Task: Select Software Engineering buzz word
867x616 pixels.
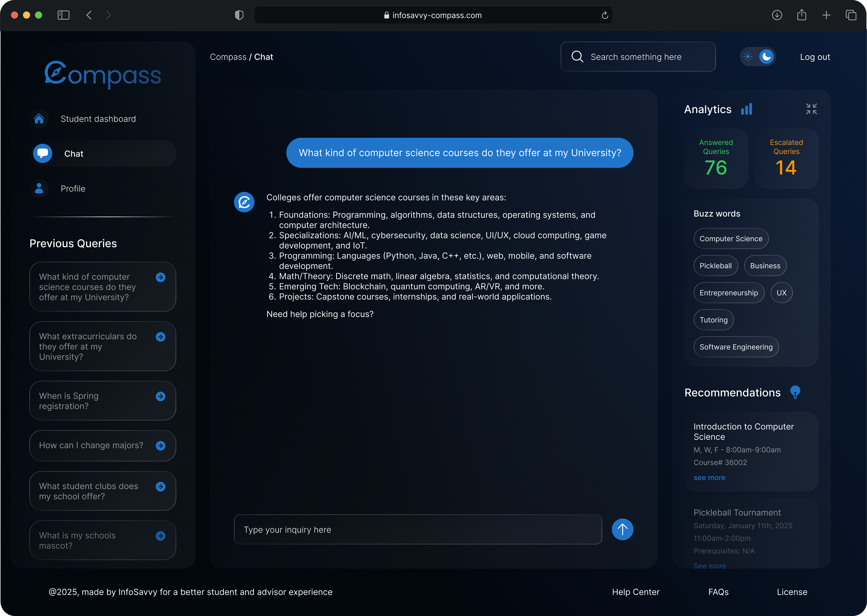Action: point(736,347)
